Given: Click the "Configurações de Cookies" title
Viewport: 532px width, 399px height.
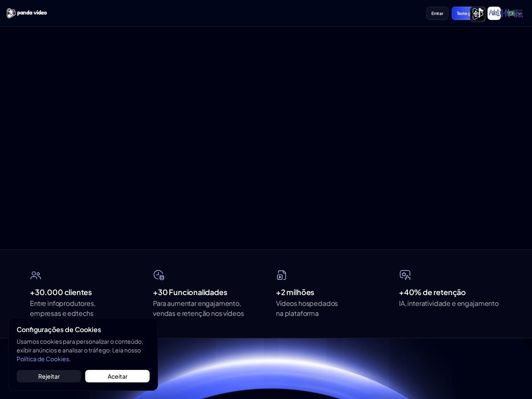Looking at the screenshot, I should pyautogui.click(x=59, y=330).
